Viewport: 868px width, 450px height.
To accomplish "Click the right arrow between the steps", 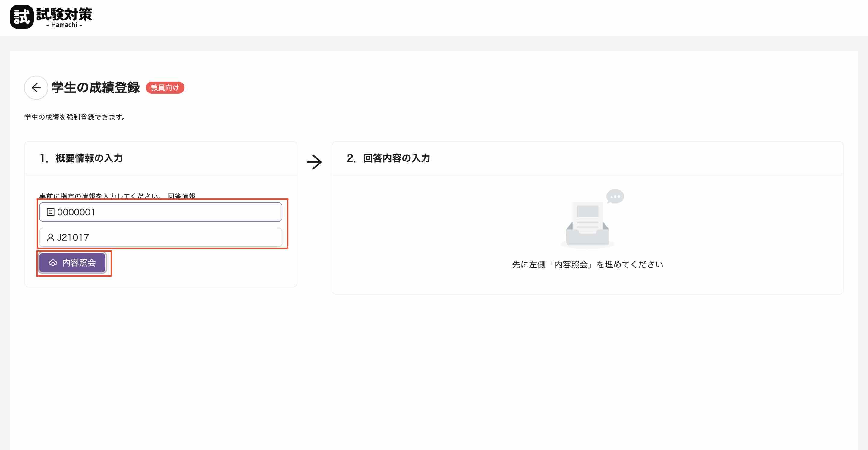I will (314, 162).
